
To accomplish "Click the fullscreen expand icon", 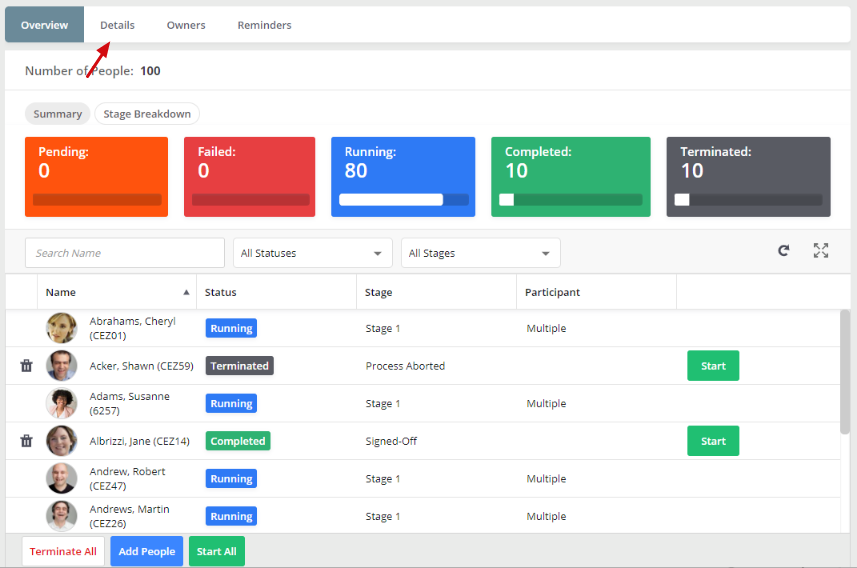I will [821, 251].
